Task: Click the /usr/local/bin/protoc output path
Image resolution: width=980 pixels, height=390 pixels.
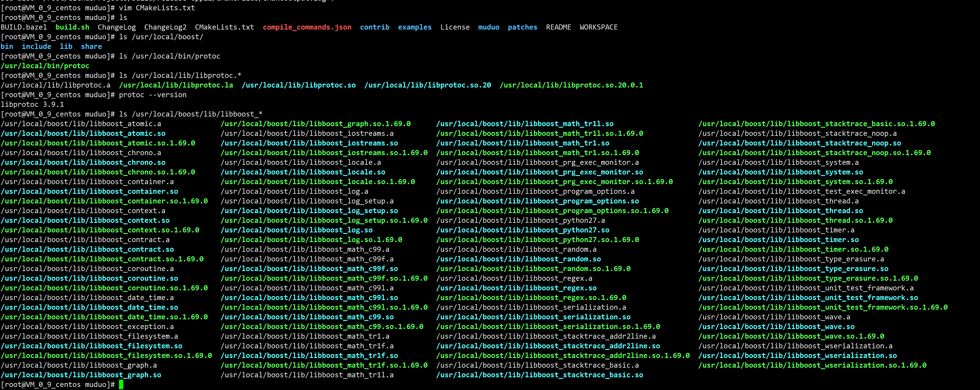Action: pos(45,66)
